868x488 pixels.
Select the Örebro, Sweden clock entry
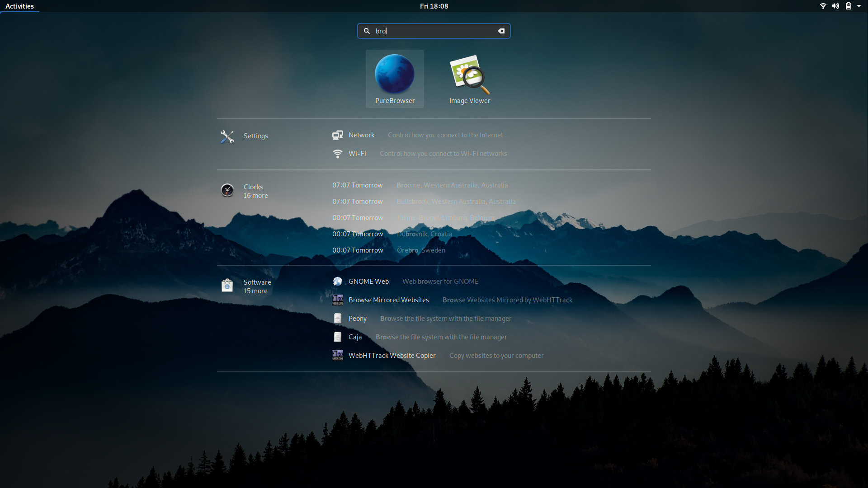point(420,250)
